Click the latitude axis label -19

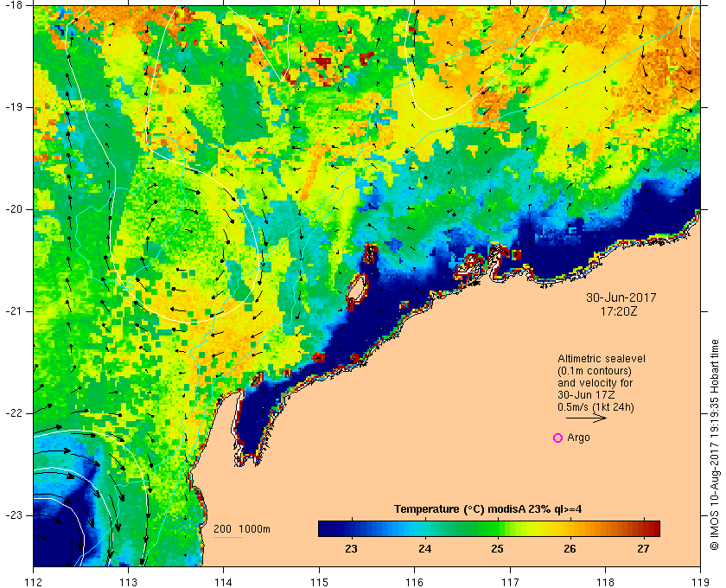pyautogui.click(x=12, y=107)
